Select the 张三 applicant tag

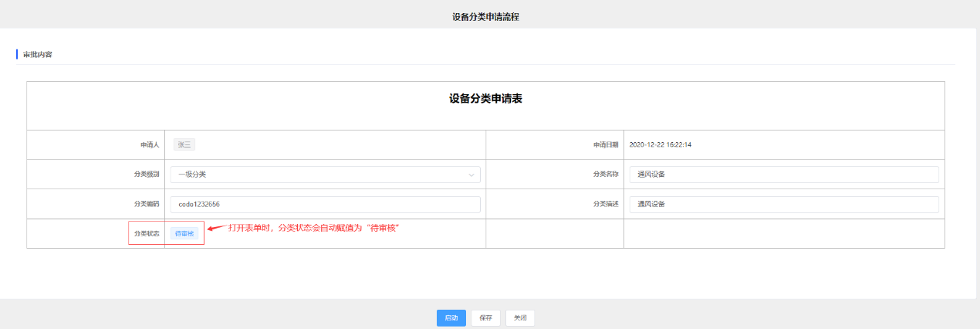pos(185,144)
